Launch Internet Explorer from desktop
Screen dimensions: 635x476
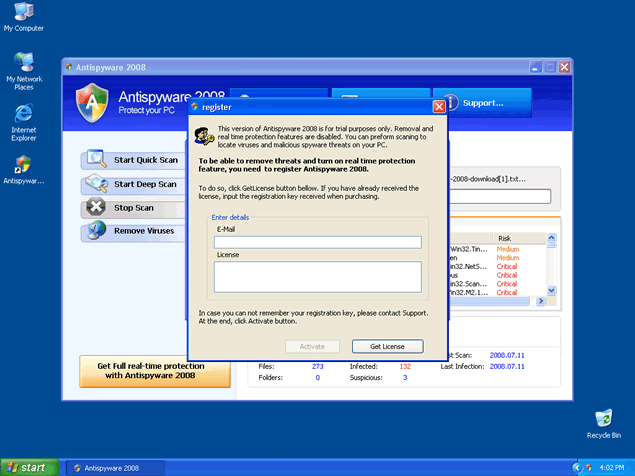pyautogui.click(x=23, y=113)
